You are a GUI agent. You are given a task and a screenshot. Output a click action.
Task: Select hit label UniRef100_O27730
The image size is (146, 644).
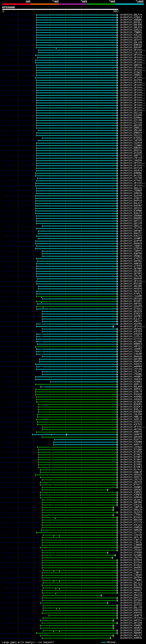(x=131, y=532)
